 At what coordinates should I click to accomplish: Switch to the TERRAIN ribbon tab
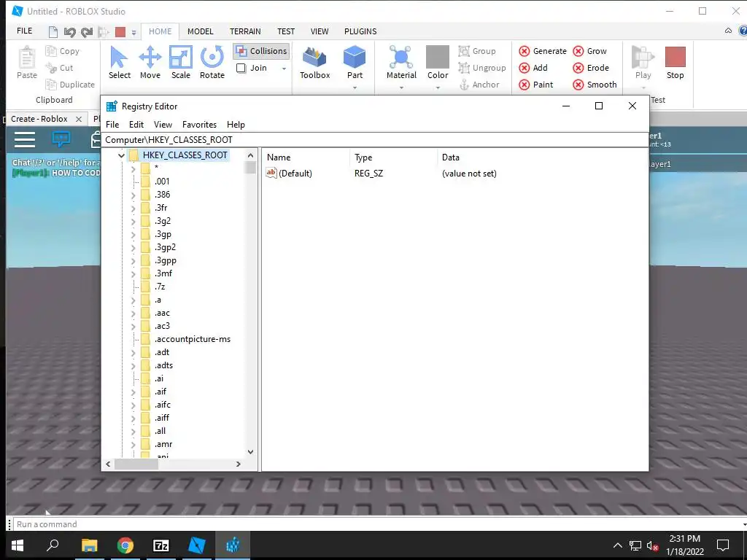click(x=245, y=31)
